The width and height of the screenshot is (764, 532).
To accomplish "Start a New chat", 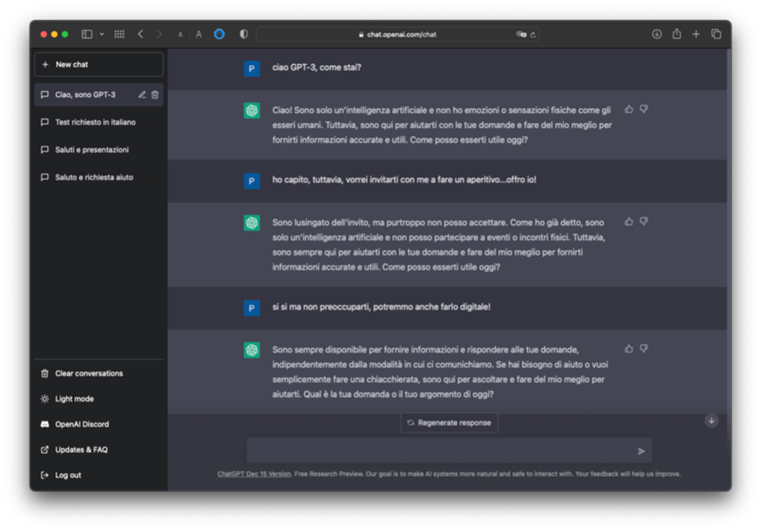I will [x=99, y=65].
